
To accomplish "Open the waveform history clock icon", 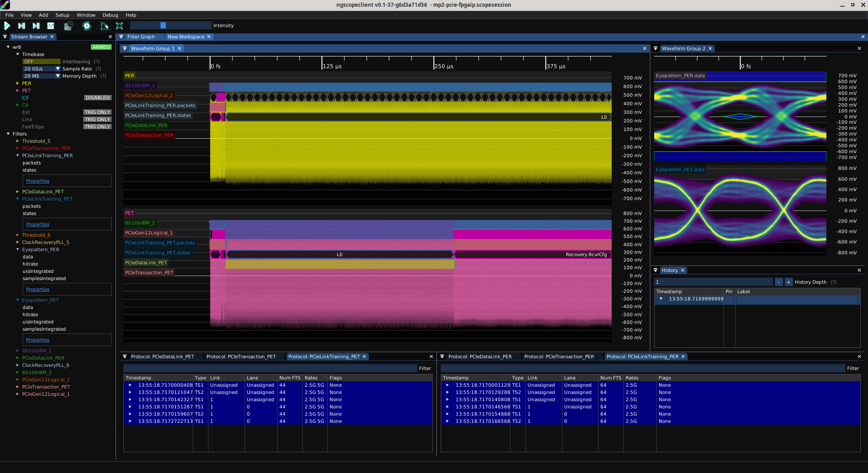I will click(x=68, y=26).
